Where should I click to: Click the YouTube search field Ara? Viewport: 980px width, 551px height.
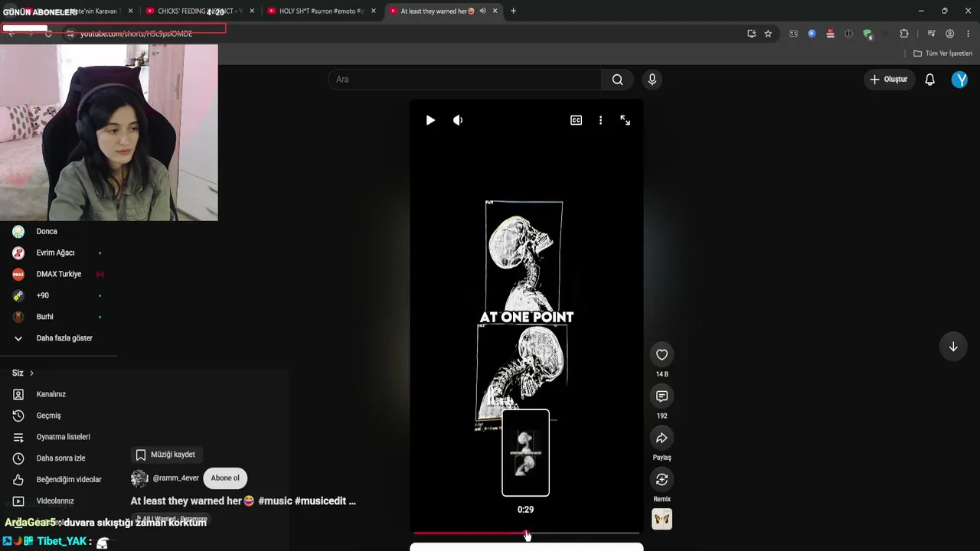[465, 80]
